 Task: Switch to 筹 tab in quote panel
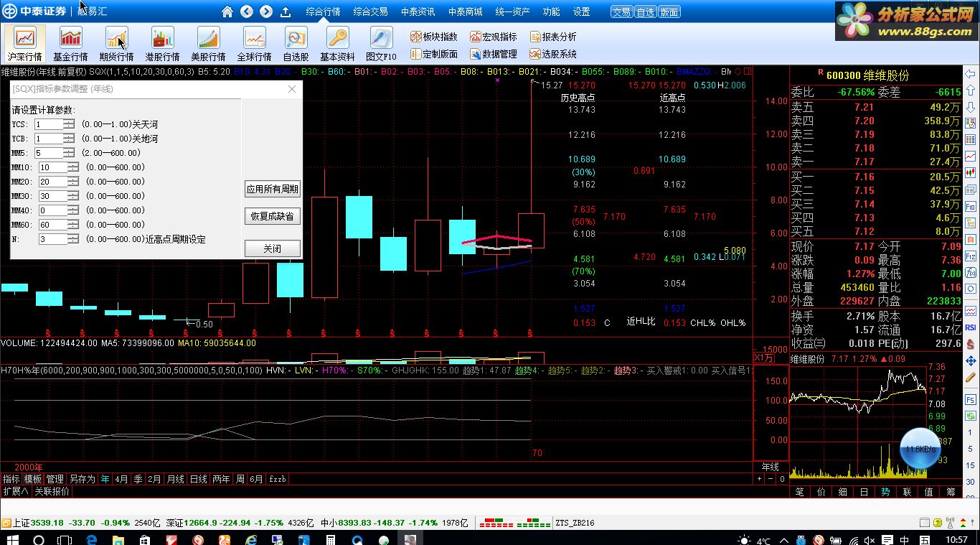click(951, 492)
